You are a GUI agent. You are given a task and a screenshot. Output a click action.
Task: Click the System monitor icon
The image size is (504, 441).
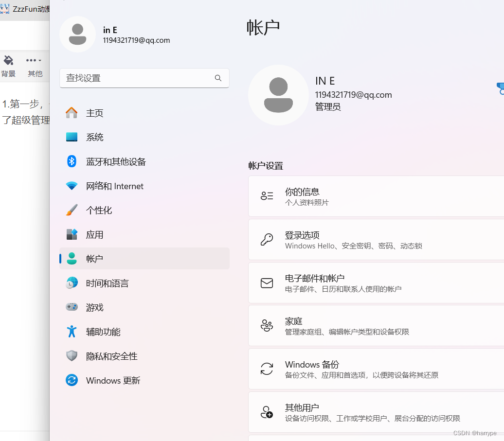point(72,137)
